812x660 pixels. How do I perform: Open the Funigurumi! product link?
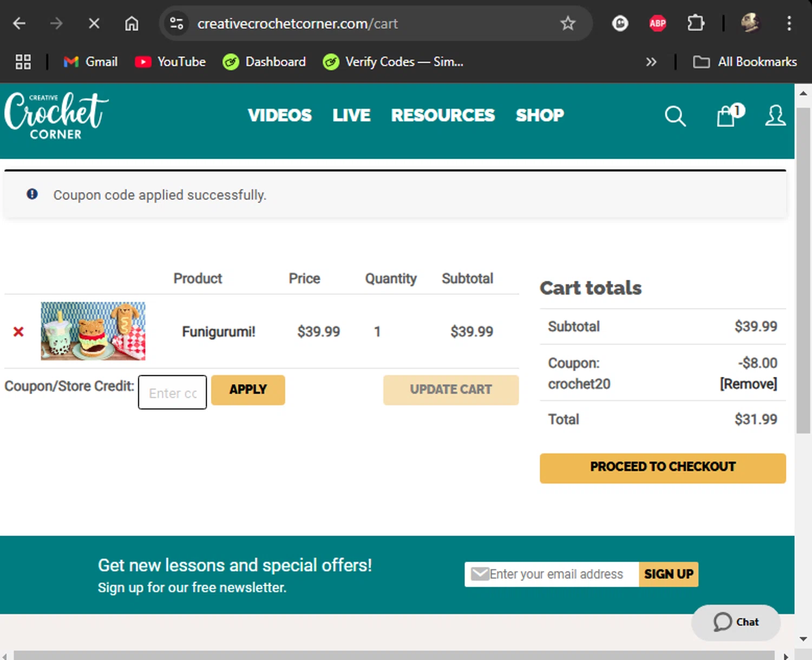point(219,331)
